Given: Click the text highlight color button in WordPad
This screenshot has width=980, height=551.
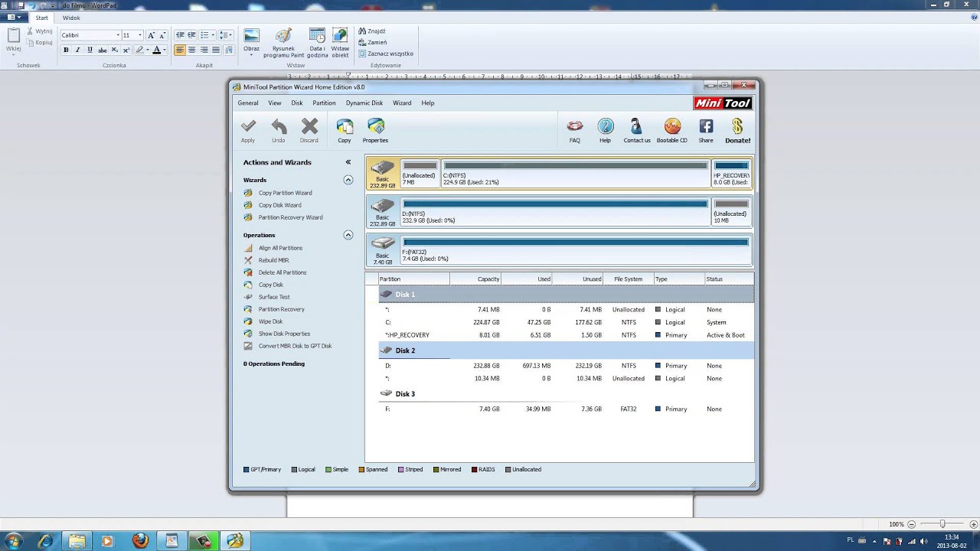Looking at the screenshot, I should (x=139, y=50).
